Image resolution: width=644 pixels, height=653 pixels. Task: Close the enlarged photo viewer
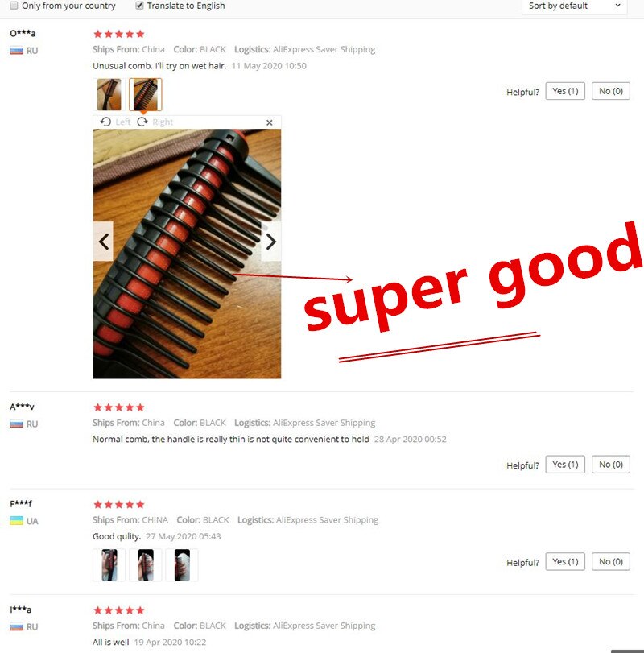270,122
